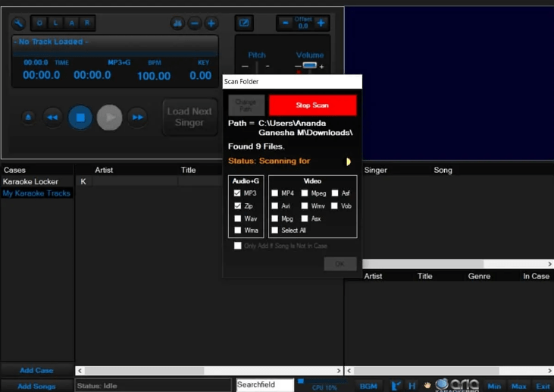Uncheck the MP3 checkbox

click(237, 193)
